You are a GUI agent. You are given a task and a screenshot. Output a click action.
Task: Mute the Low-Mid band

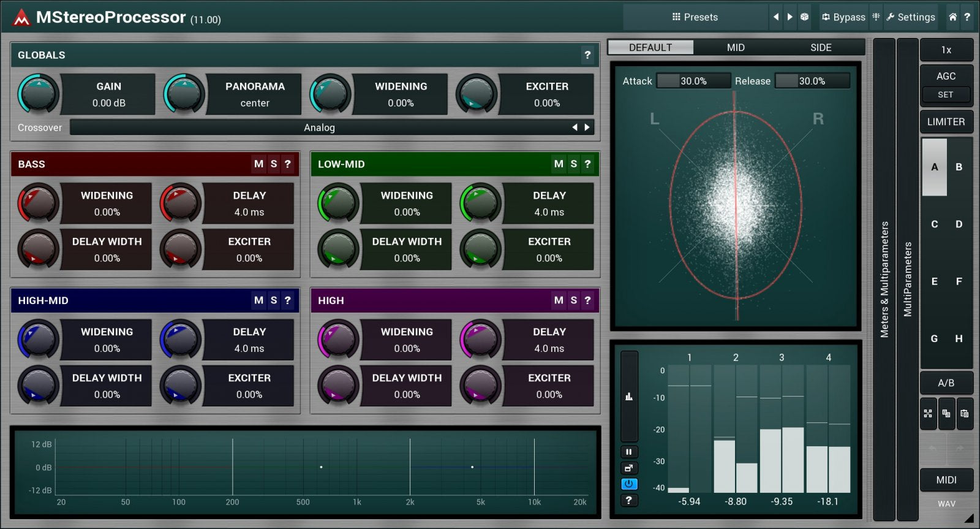[559, 164]
